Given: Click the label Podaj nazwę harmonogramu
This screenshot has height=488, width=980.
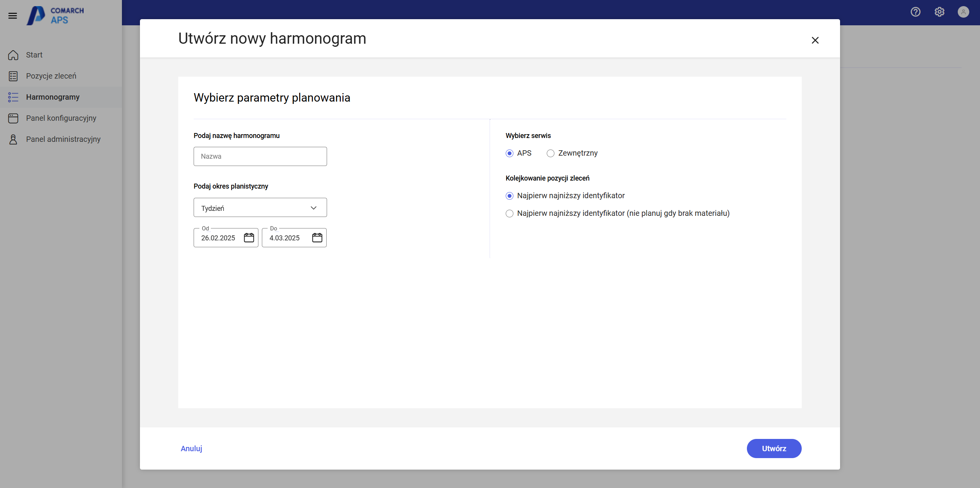Looking at the screenshot, I should coord(237,136).
